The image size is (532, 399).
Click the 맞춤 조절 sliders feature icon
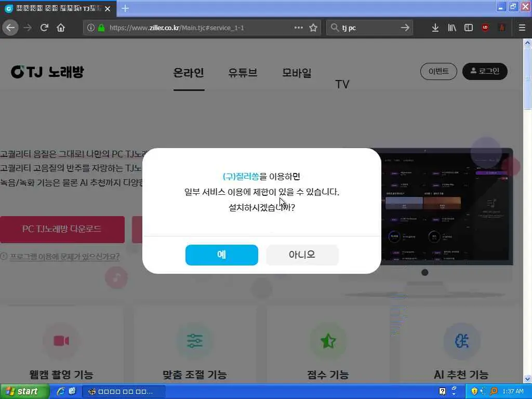[x=195, y=341]
